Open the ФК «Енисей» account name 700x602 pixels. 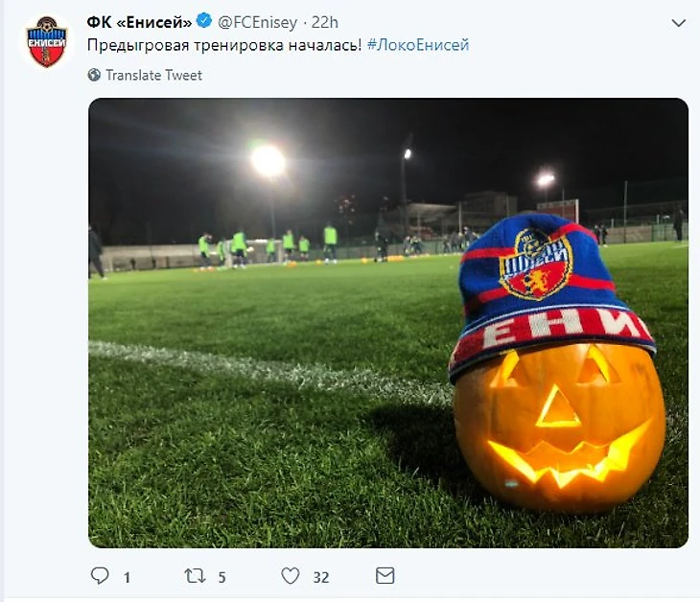[140, 22]
